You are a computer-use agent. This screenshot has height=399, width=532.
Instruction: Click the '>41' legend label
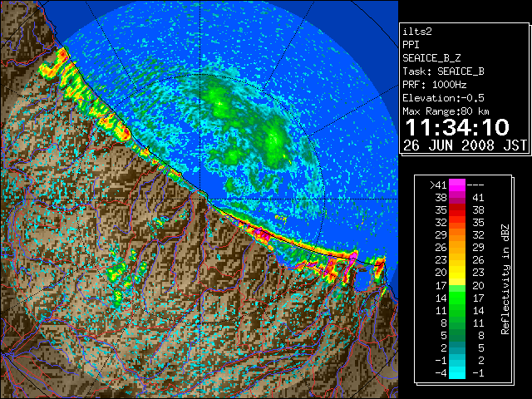coord(438,185)
